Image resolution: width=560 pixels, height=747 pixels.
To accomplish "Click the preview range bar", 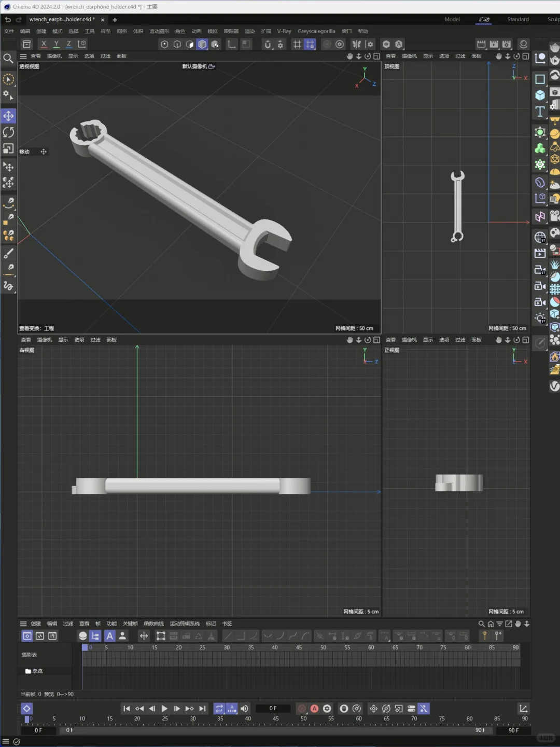I will 276,730.
